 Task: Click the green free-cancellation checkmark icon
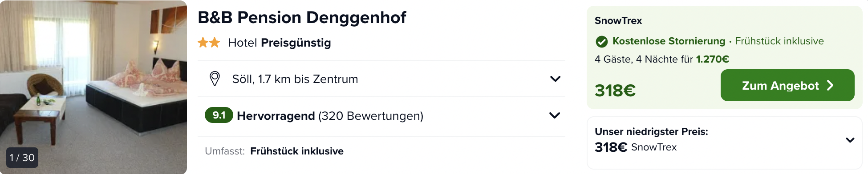[x=601, y=41]
